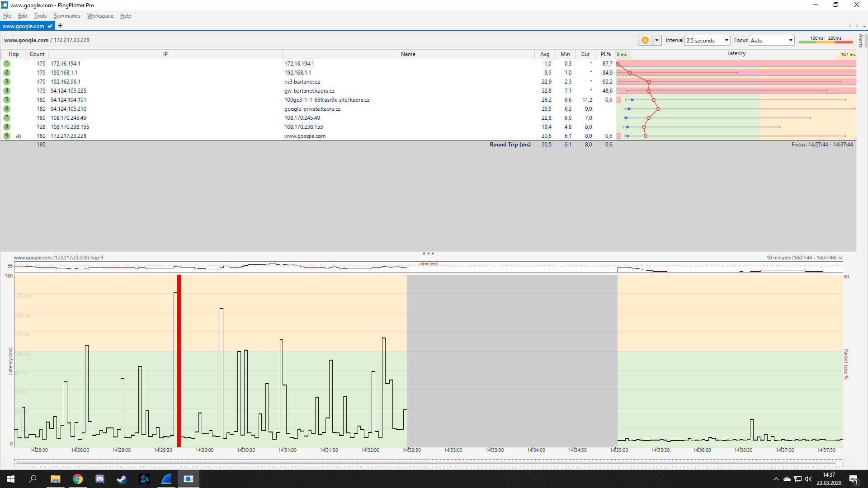The height and width of the screenshot is (488, 868).
Task: Open the Workspace menu
Action: 100,16
